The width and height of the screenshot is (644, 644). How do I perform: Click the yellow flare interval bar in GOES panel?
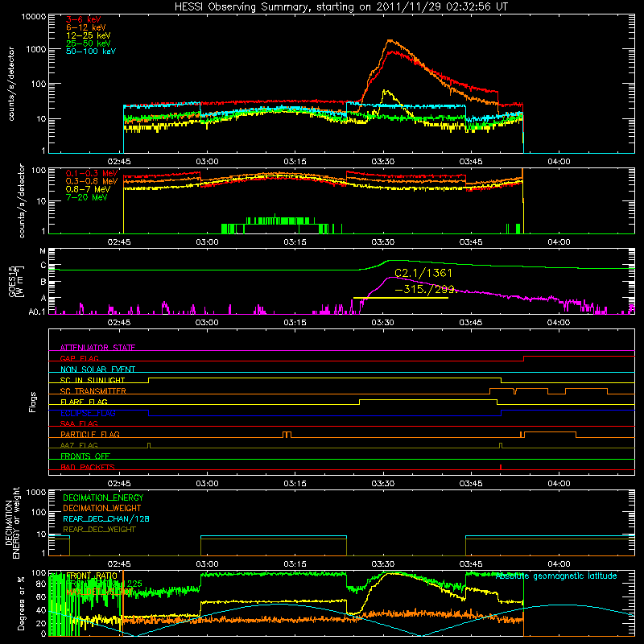tap(400, 298)
